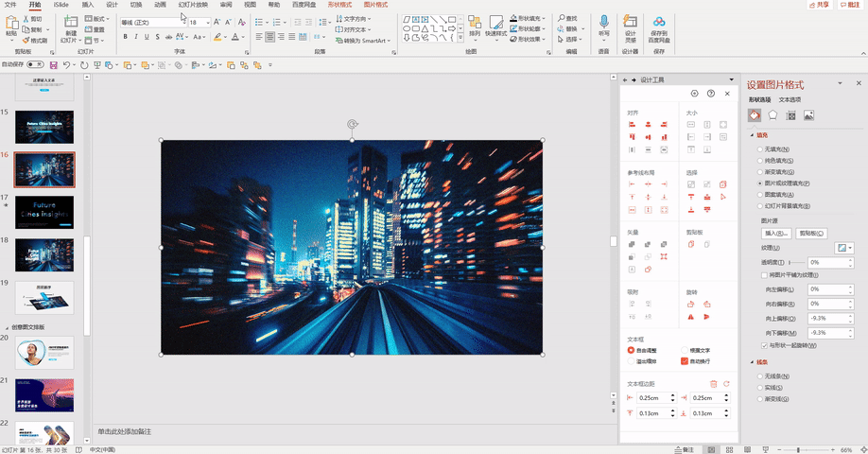This screenshot has width=868, height=454.
Task: Click Save to Baidu Netdisk icon
Action: pos(659,23)
